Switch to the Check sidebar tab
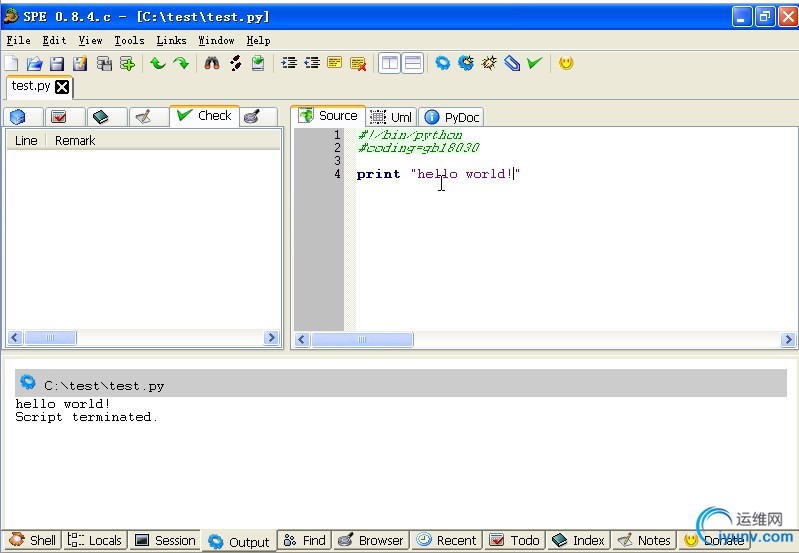 click(204, 116)
